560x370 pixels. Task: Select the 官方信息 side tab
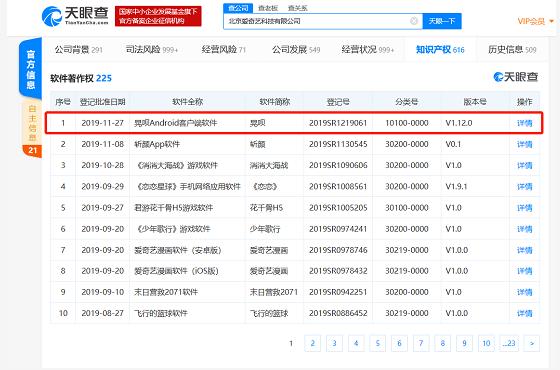pyautogui.click(x=31, y=69)
